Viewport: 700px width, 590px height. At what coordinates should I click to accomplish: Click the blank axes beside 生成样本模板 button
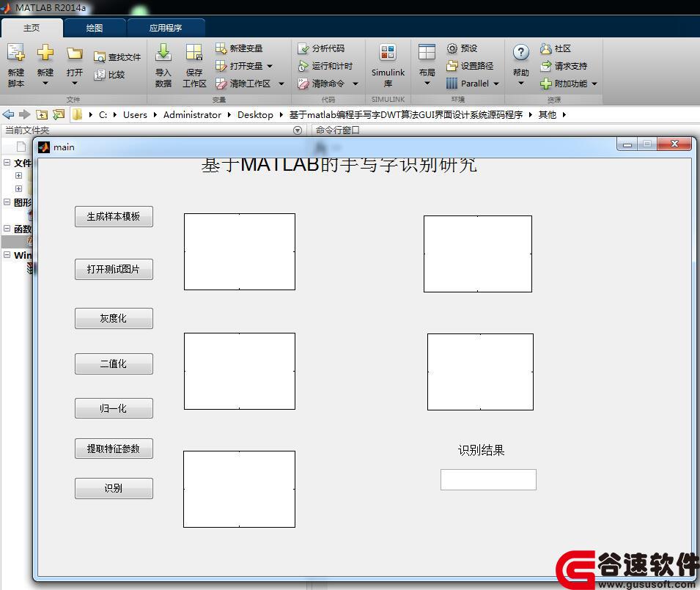click(x=240, y=251)
